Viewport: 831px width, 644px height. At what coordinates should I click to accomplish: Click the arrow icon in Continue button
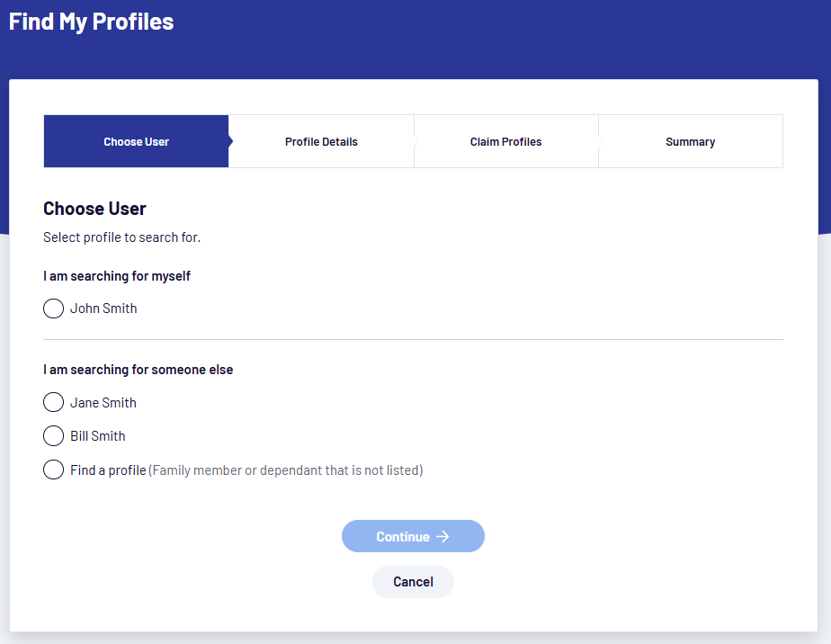coord(442,537)
